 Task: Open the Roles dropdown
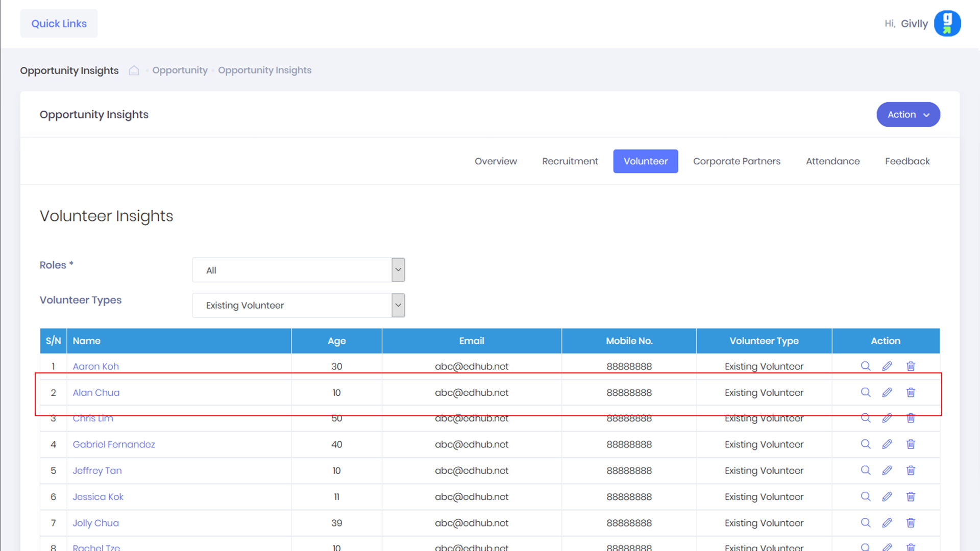point(298,270)
